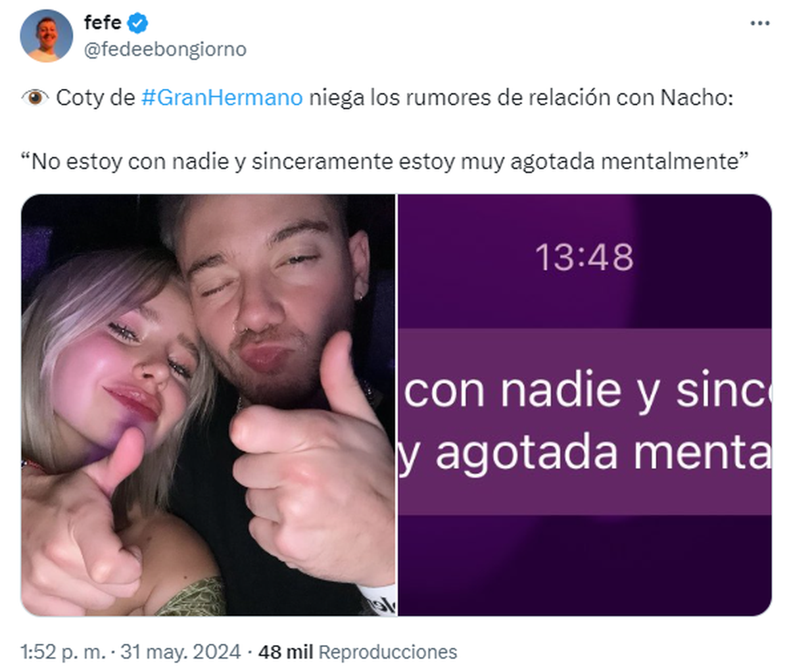Click the quoted 'No estoy con nadie' sentence

point(390,161)
